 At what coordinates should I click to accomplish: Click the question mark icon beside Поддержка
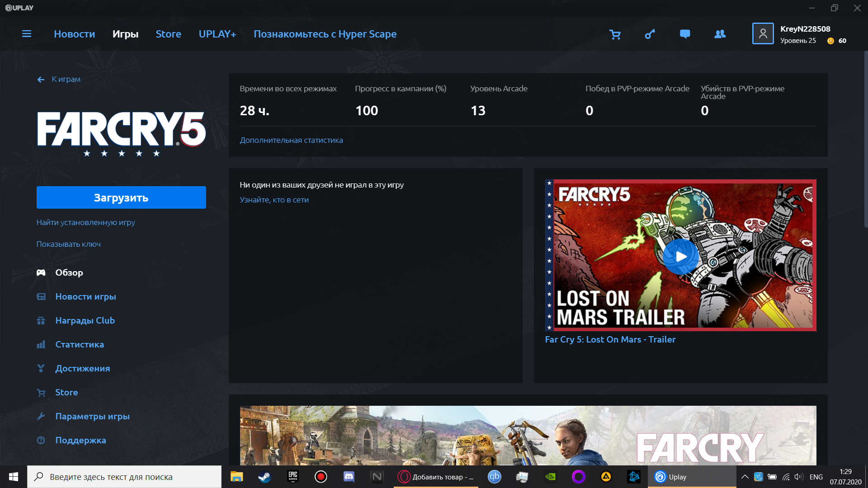coord(41,440)
